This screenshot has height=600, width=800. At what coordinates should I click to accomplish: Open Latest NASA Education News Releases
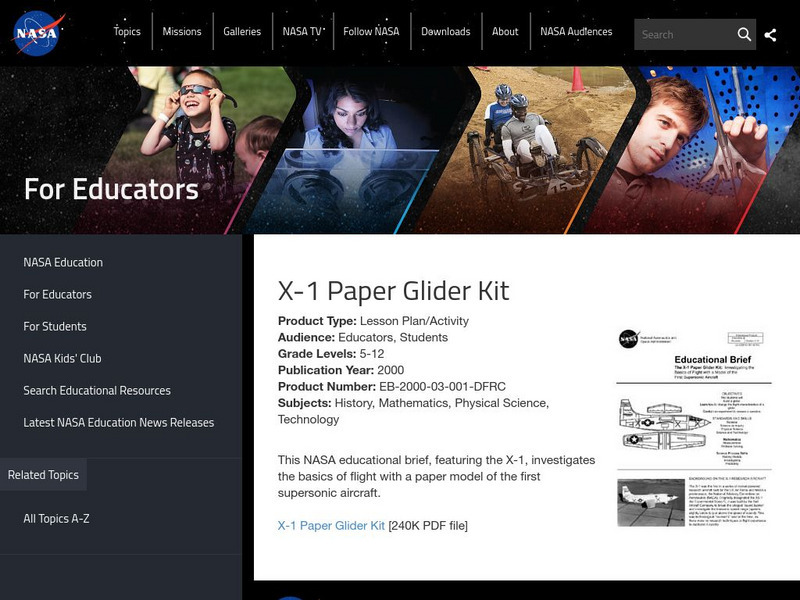click(118, 423)
